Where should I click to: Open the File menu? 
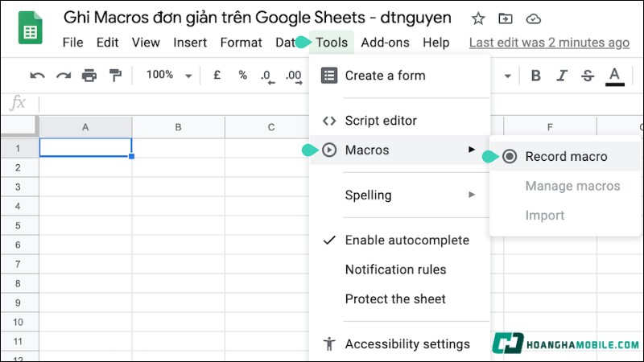pos(72,43)
